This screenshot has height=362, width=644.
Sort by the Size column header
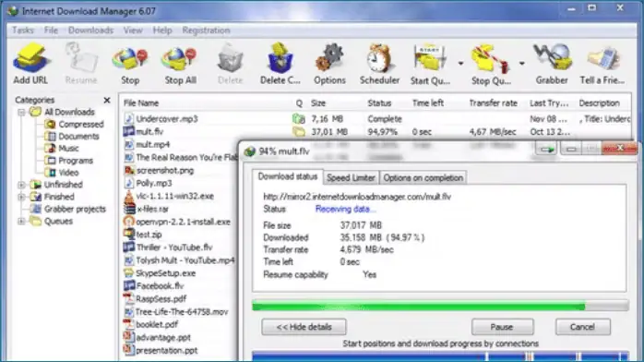pos(318,103)
